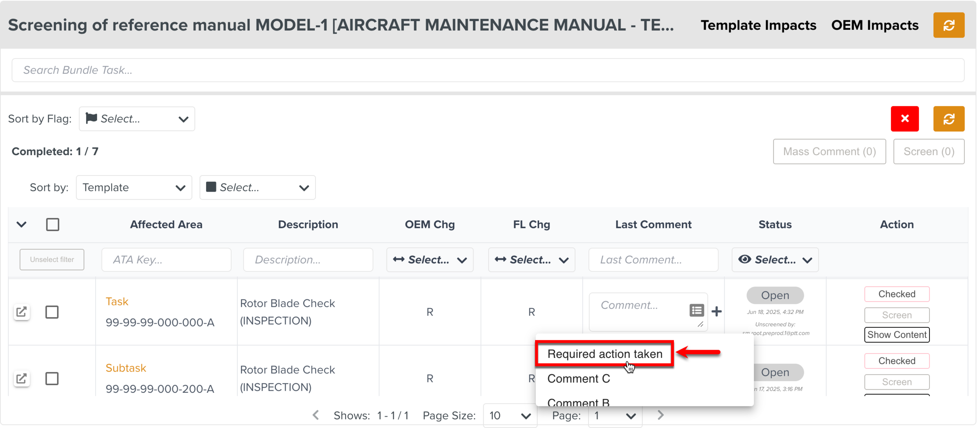Image resolution: width=980 pixels, height=428 pixels.
Task: Select 'Comment C' from the list
Action: click(578, 379)
